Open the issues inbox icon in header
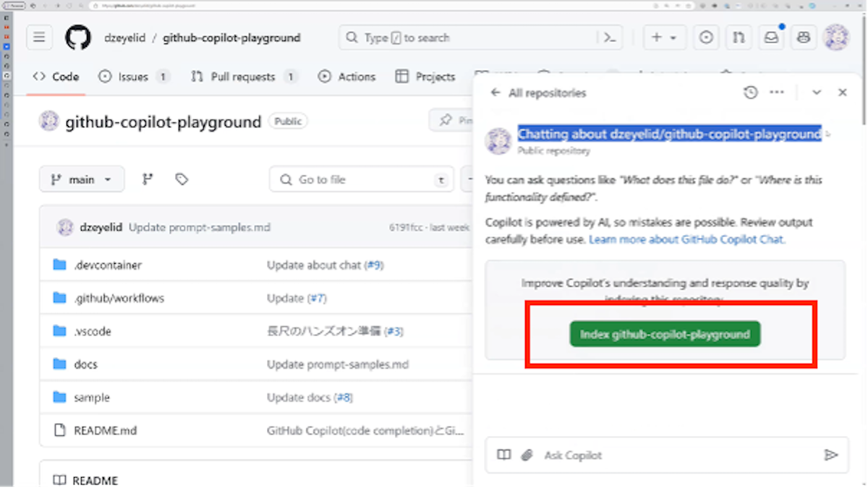 [707, 38]
